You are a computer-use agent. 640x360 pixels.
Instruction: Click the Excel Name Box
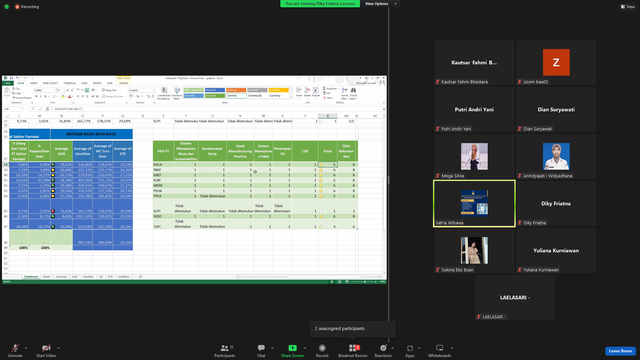[13, 109]
